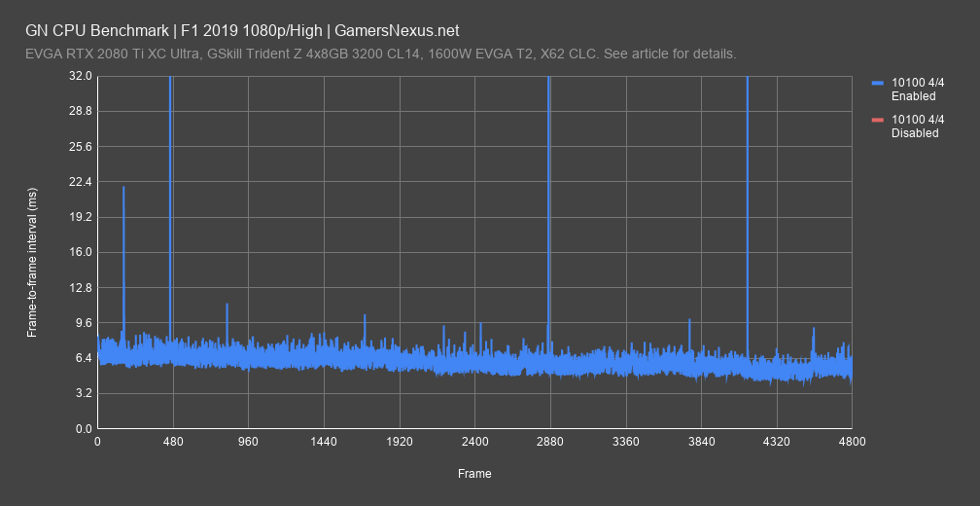The image size is (980, 506).
Task: Click the 19.2 y-axis label
Action: (82, 217)
